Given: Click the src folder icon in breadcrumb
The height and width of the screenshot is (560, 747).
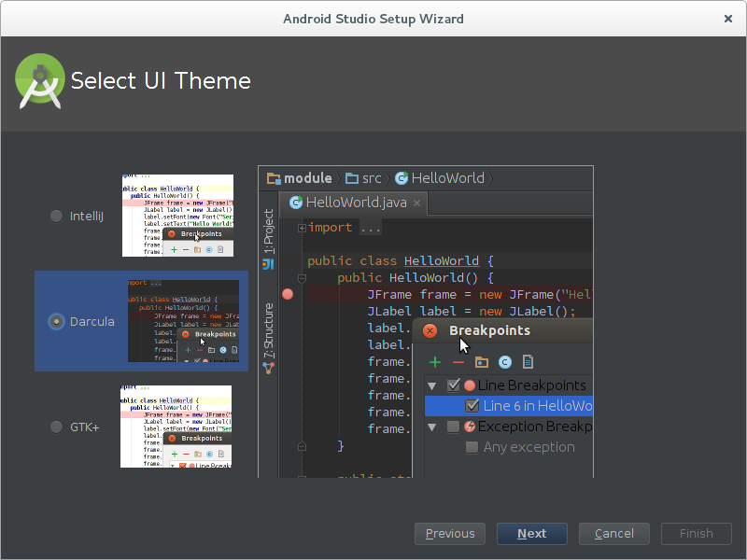Looking at the screenshot, I should (352, 178).
